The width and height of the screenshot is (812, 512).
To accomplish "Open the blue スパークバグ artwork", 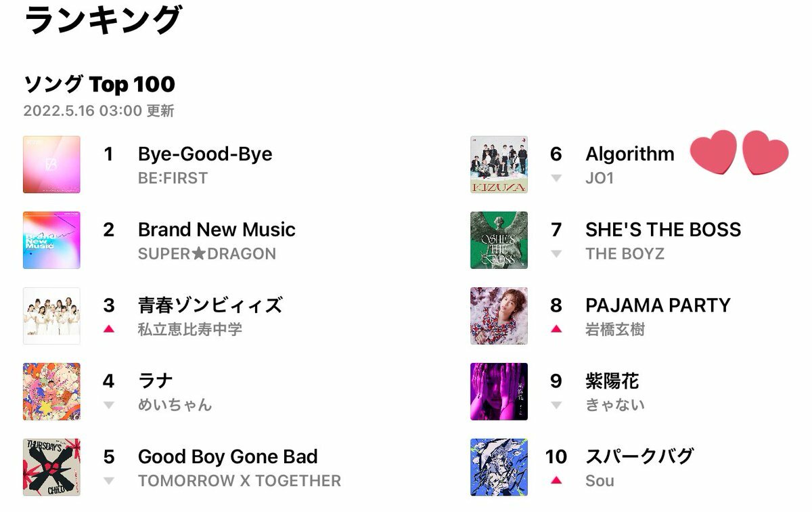I will [x=499, y=467].
